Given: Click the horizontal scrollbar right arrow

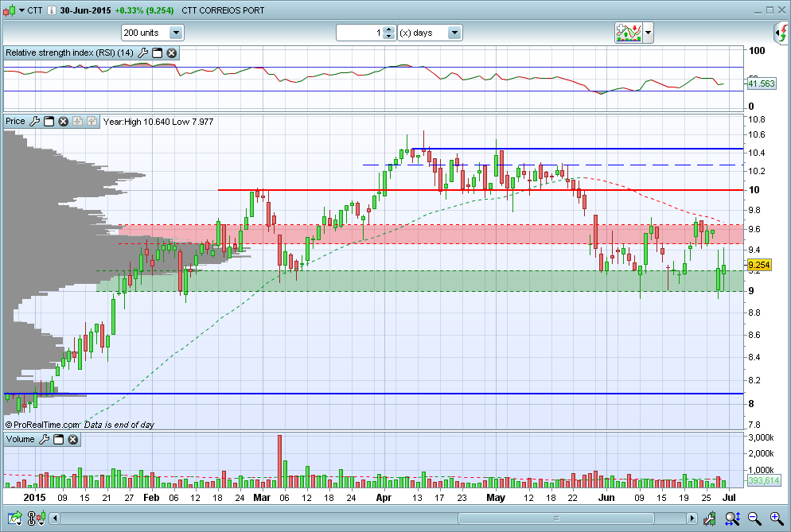Looking at the screenshot, I should 692,518.
